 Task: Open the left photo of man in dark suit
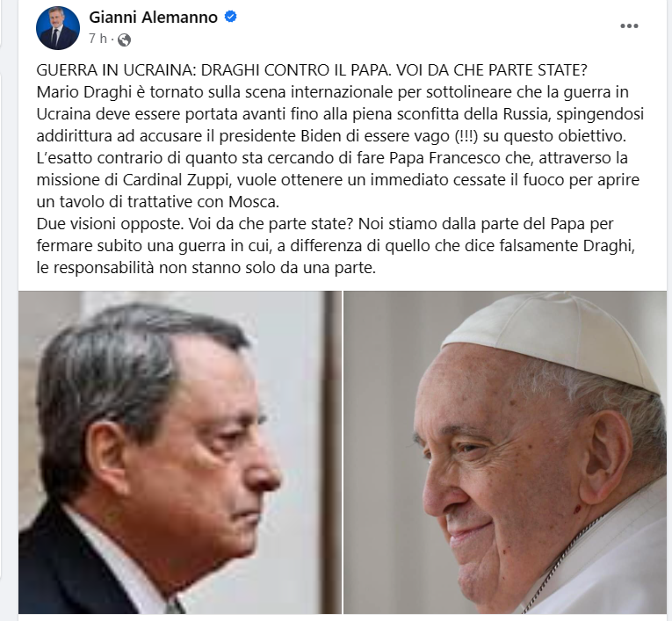coord(179,452)
